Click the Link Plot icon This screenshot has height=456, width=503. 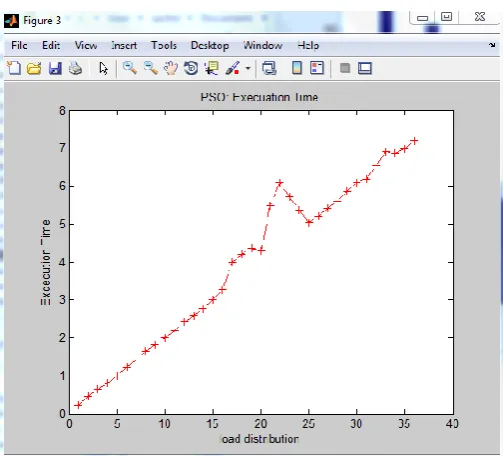point(269,68)
